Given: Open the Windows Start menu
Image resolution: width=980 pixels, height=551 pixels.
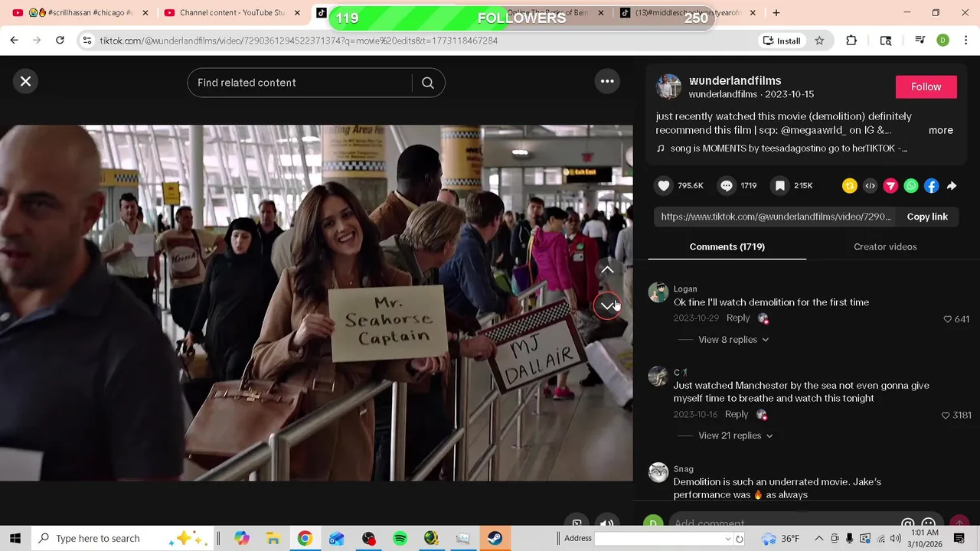Looking at the screenshot, I should coord(15,538).
